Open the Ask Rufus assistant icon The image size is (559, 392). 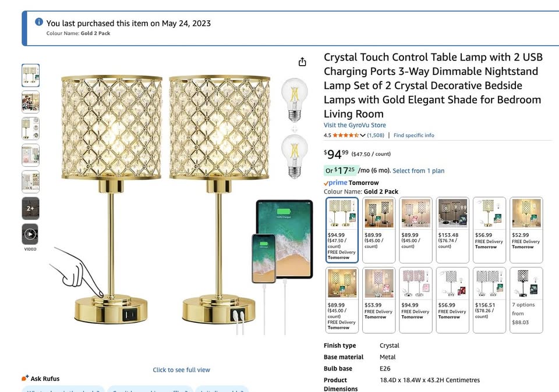(24, 379)
